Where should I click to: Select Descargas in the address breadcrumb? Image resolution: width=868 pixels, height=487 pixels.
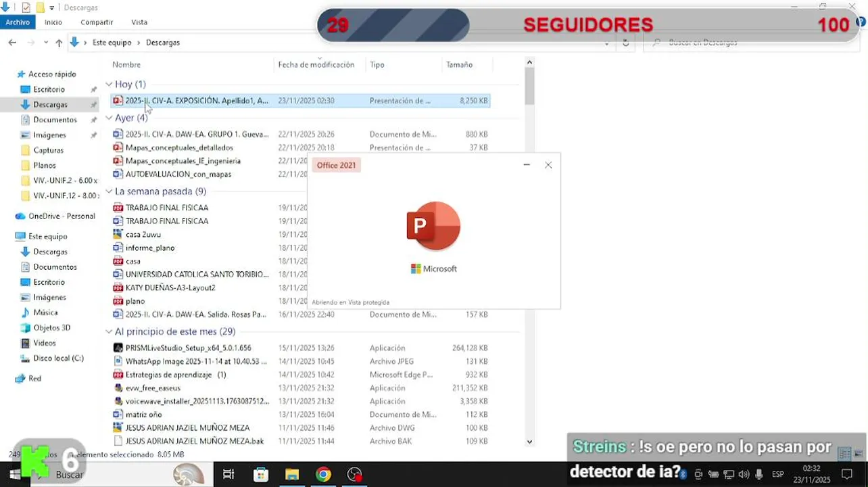coord(163,42)
